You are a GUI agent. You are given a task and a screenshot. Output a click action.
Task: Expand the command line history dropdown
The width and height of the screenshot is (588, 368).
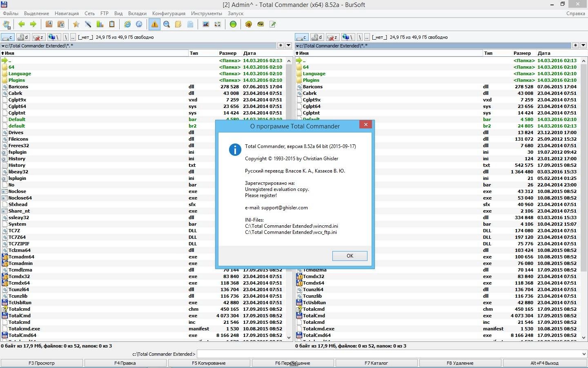(x=583, y=354)
